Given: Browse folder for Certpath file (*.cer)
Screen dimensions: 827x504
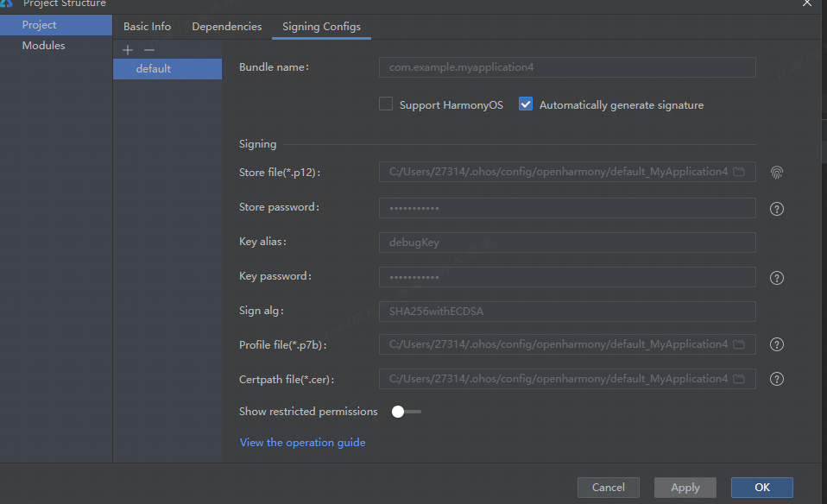Looking at the screenshot, I should pyautogui.click(x=739, y=379).
